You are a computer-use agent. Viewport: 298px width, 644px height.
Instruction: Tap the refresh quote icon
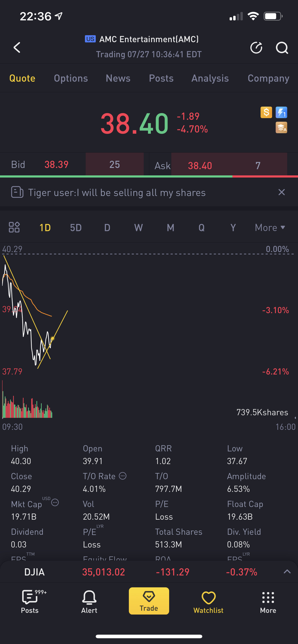point(256,47)
